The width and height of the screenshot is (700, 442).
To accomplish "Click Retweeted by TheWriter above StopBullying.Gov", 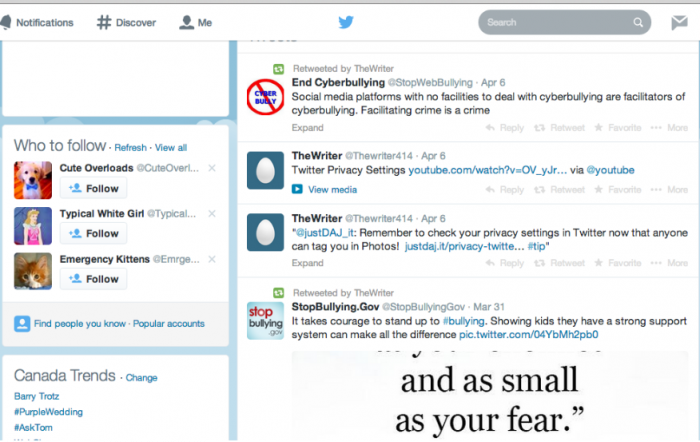I will click(x=343, y=293).
